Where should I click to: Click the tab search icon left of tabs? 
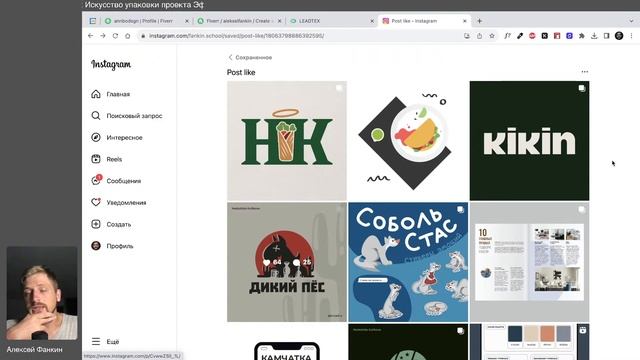point(93,21)
